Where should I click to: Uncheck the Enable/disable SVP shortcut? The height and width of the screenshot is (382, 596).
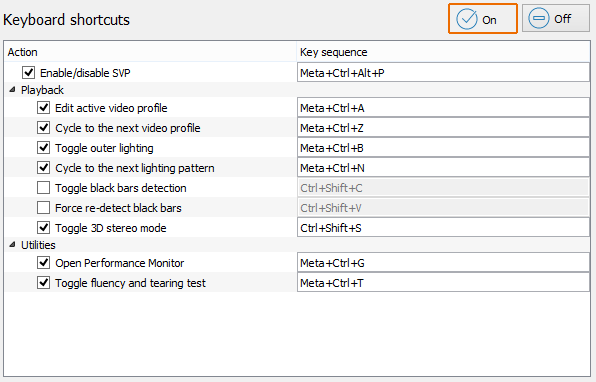[29, 72]
